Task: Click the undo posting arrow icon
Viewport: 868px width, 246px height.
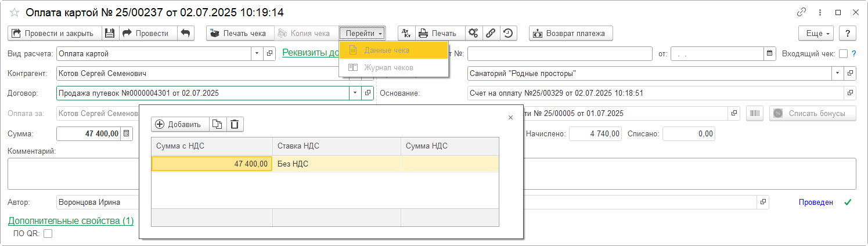Action: click(185, 33)
